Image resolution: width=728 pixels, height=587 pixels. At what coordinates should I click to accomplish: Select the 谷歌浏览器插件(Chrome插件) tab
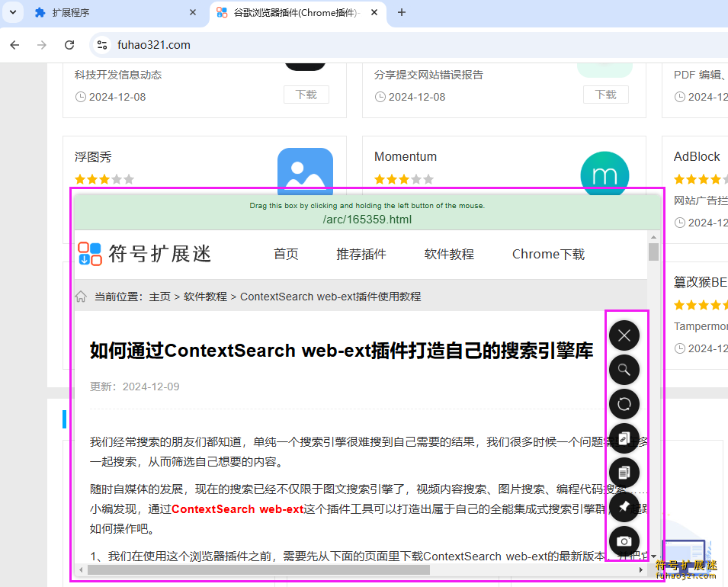(296, 12)
